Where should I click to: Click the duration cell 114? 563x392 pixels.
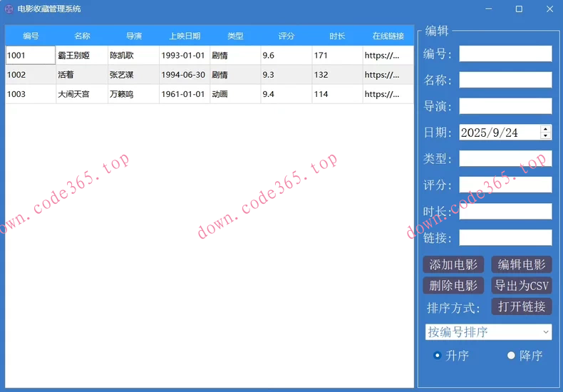pos(338,94)
